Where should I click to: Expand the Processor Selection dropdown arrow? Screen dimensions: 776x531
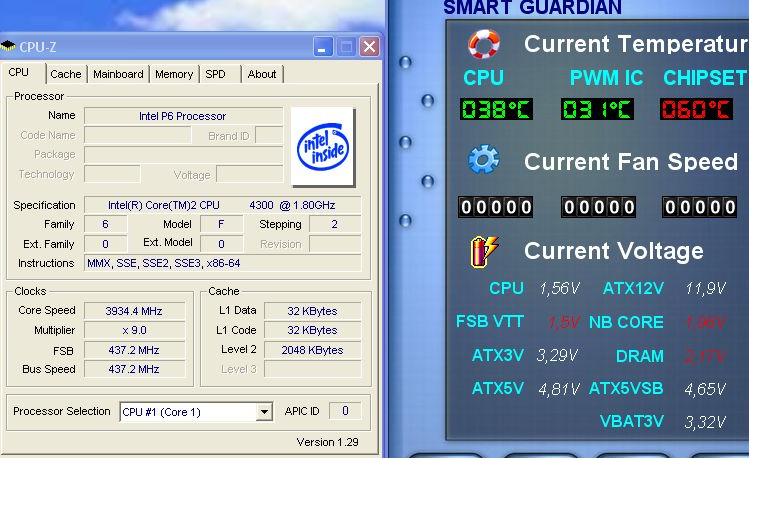coord(265,412)
